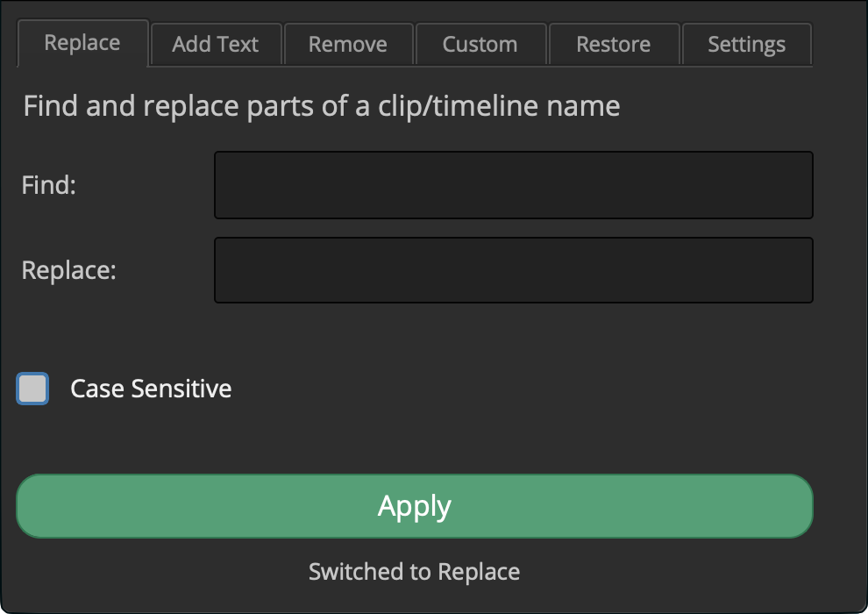The width and height of the screenshot is (868, 614).
Task: Open the Restore tab
Action: click(x=614, y=44)
